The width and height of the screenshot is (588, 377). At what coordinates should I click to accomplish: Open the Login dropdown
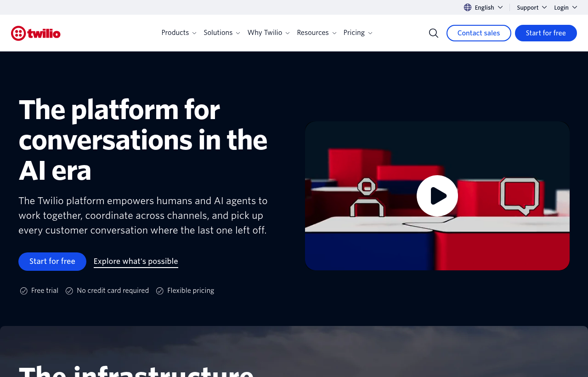click(565, 7)
